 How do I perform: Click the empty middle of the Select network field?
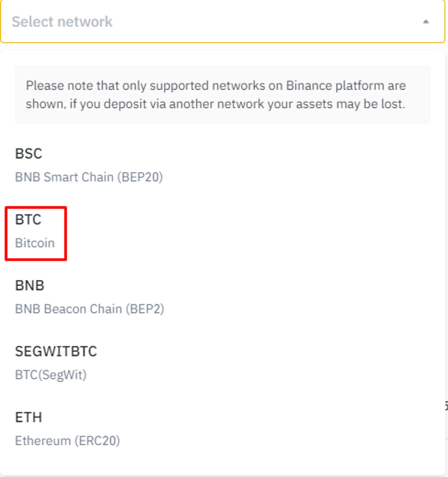tap(240, 22)
